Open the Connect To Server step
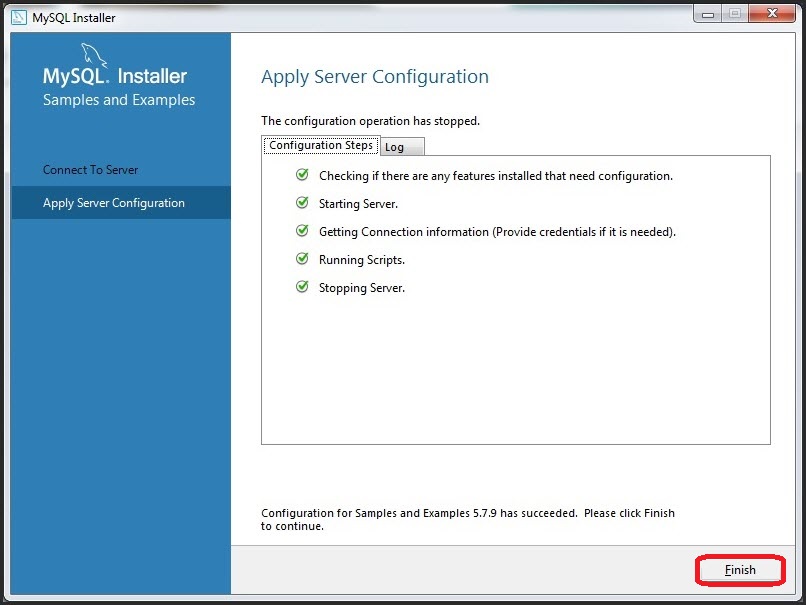This screenshot has width=806, height=605. 90,170
